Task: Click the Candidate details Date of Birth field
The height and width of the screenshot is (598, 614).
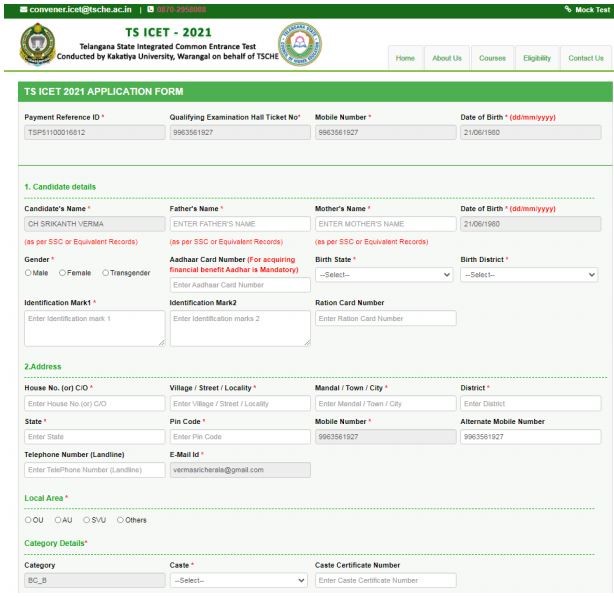Action: 531,224
